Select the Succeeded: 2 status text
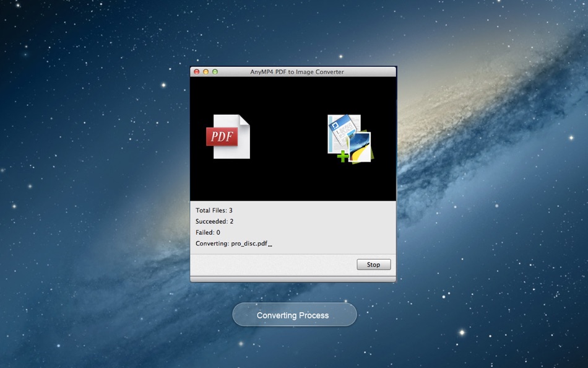 [215, 221]
